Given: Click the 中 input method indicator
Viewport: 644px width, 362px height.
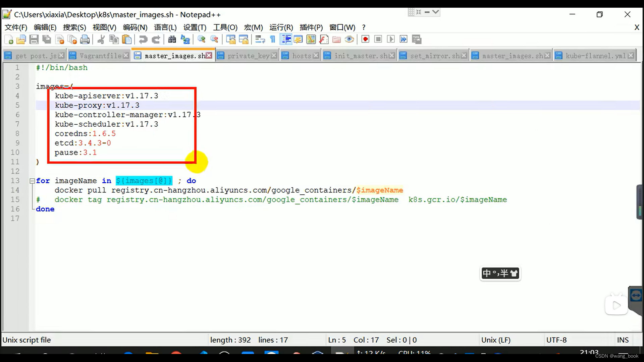Looking at the screenshot, I should (486, 274).
